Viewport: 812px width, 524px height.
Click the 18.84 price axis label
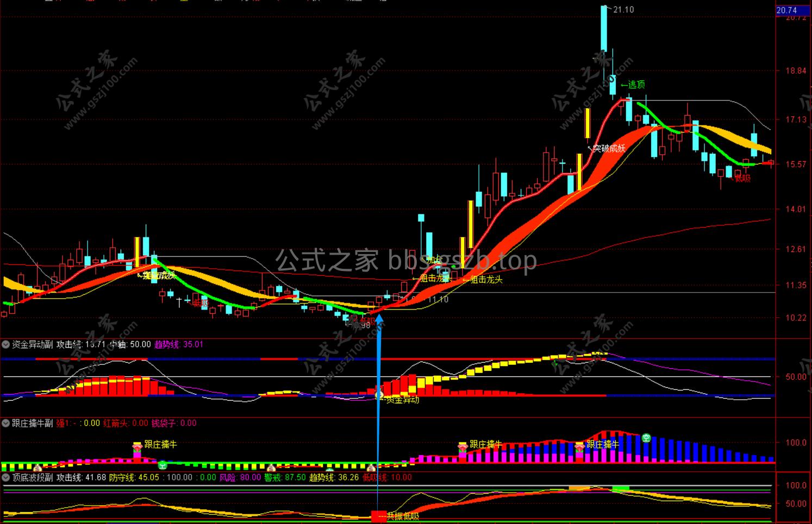click(796, 71)
